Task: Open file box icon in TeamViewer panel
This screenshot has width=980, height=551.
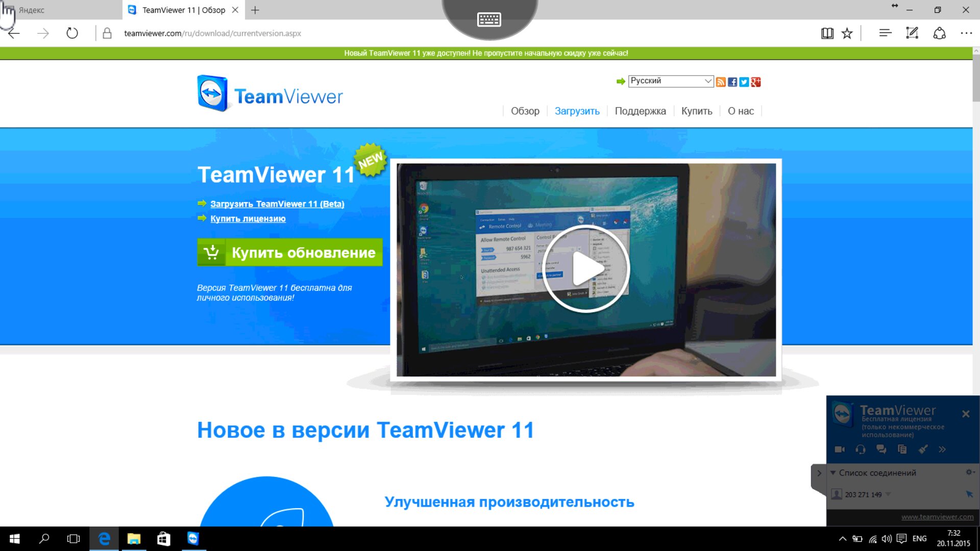Action: point(902,449)
